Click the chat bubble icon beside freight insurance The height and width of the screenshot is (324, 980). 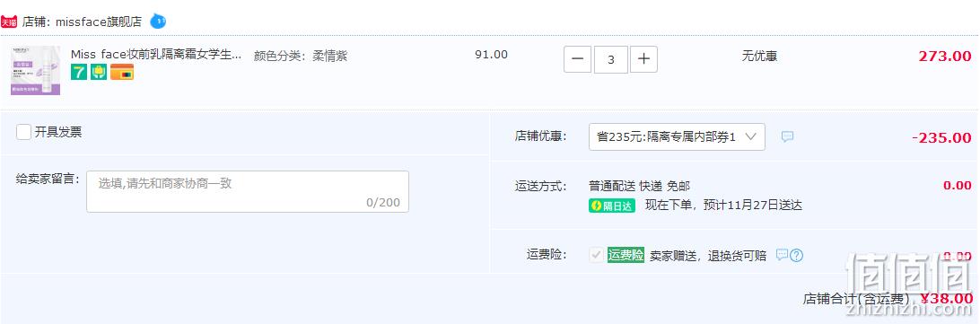coord(782,255)
